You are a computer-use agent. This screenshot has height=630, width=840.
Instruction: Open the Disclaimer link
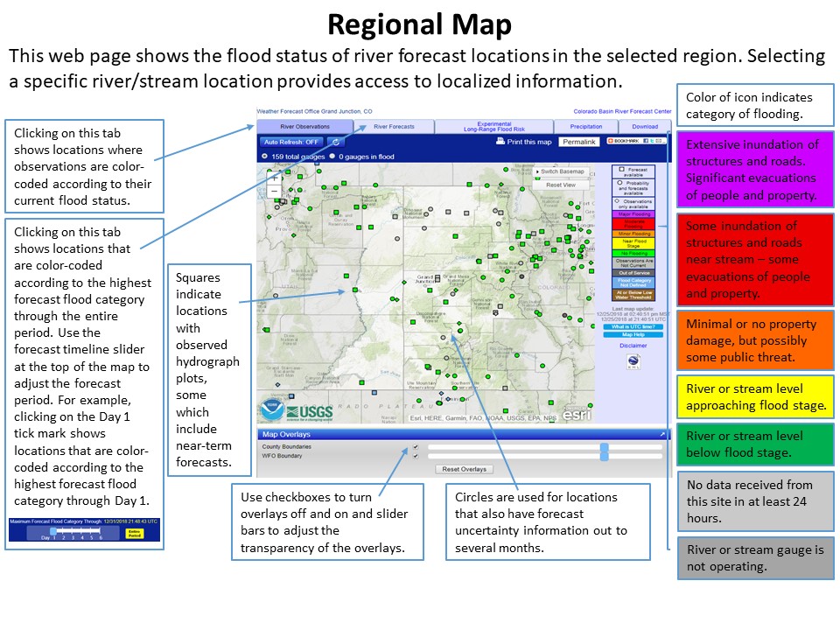(x=633, y=346)
